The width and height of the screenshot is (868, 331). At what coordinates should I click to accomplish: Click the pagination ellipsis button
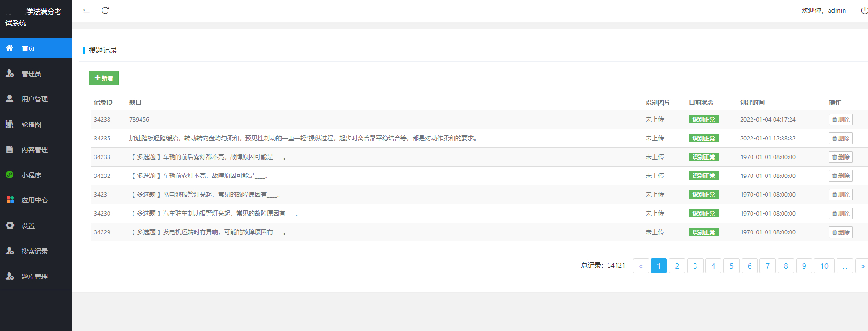pyautogui.click(x=845, y=266)
